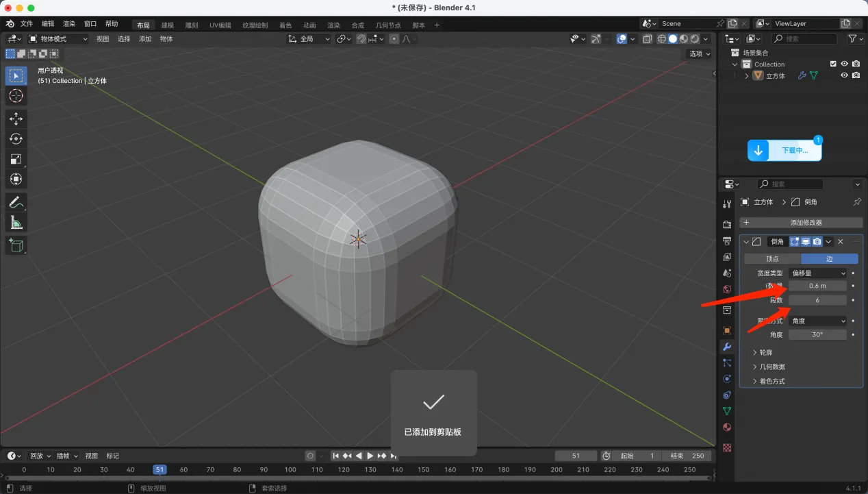Click the 段数 value field showing 6
This screenshot has height=494, width=868.
pyautogui.click(x=817, y=300)
